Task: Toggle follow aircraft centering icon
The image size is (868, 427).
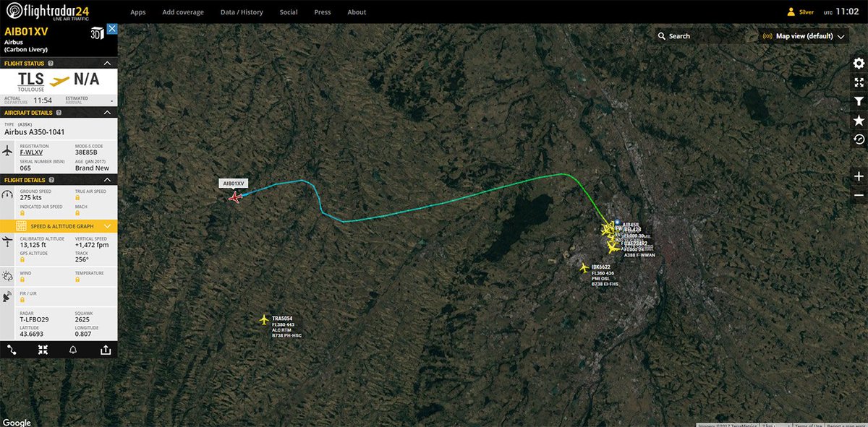Action: 43,350
